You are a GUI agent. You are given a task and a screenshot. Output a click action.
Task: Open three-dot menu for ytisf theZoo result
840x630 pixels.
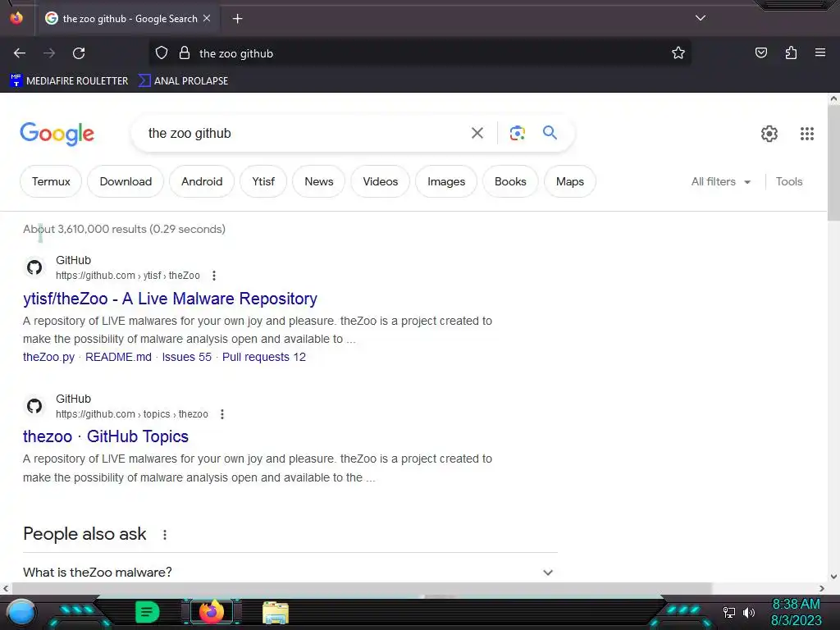pos(214,276)
